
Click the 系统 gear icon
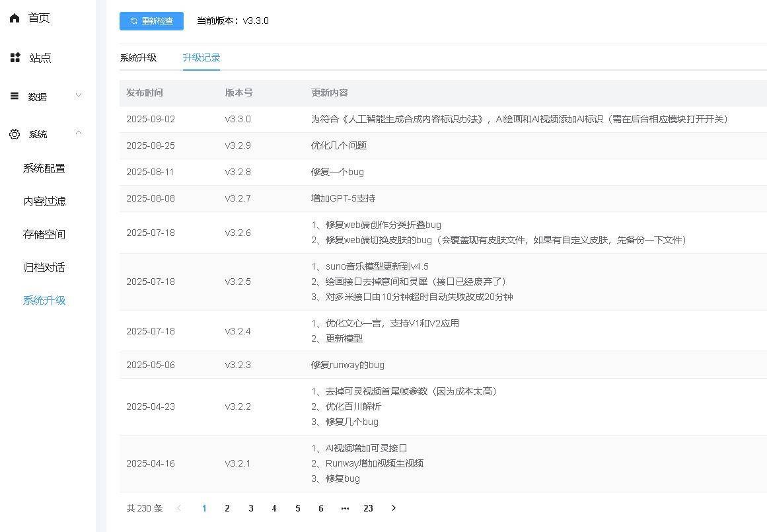15,134
